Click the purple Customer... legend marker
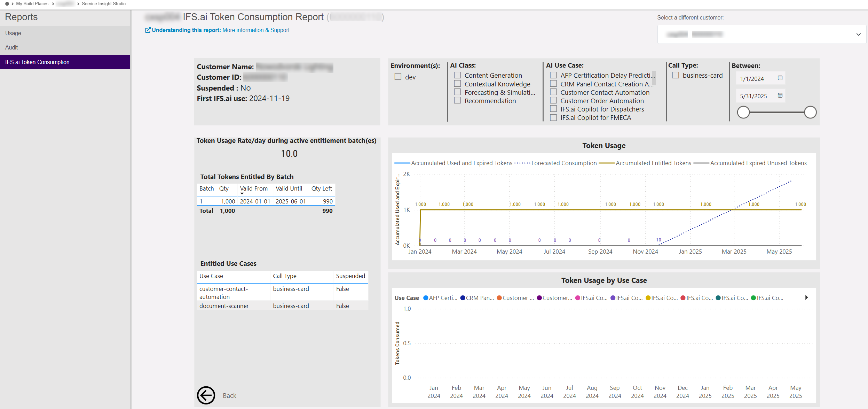868x409 pixels. click(539, 298)
